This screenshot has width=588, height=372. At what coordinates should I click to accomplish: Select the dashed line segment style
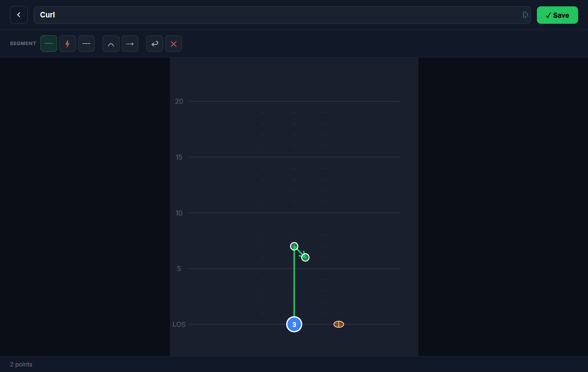pyautogui.click(x=86, y=44)
